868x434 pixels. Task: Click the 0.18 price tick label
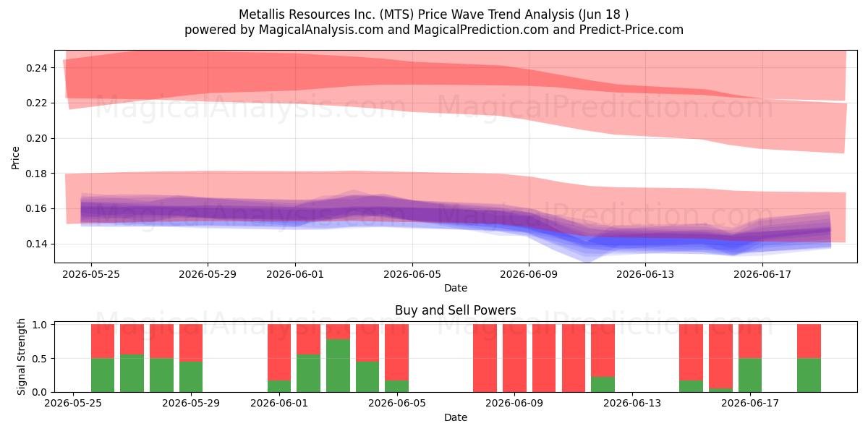36,174
